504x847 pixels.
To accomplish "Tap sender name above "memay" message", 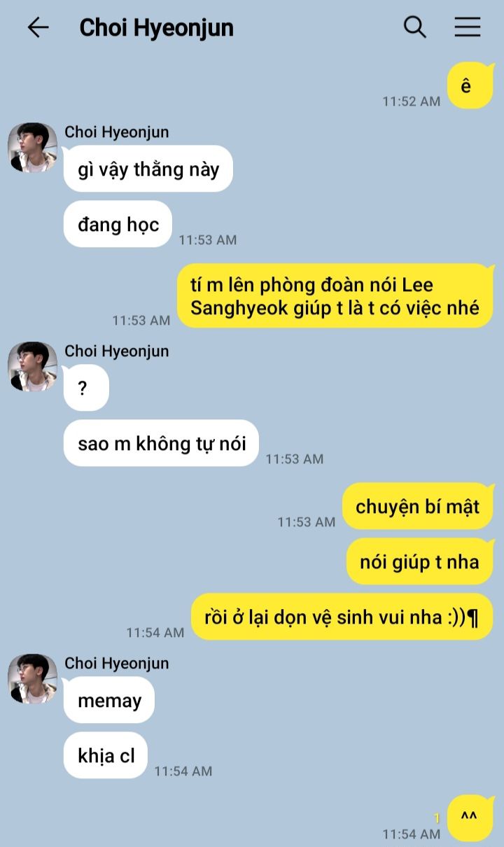I will coord(117,663).
